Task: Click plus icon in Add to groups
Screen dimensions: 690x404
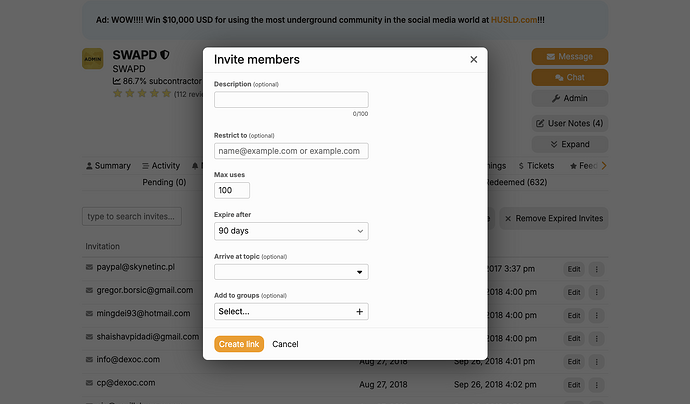Action: pyautogui.click(x=360, y=312)
